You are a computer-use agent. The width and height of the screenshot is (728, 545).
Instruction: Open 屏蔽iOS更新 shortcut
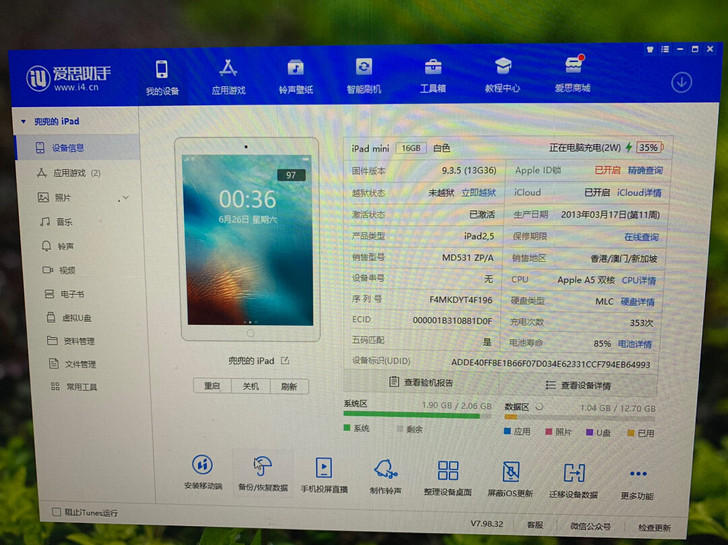click(510, 479)
